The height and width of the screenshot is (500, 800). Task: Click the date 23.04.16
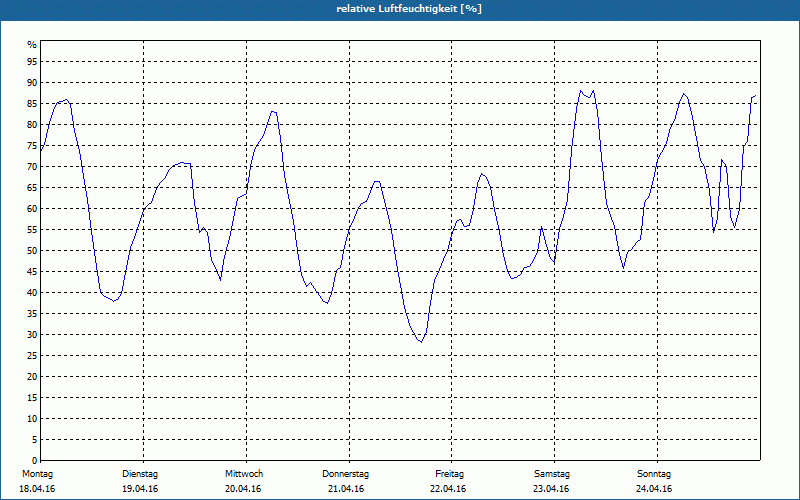[551, 489]
